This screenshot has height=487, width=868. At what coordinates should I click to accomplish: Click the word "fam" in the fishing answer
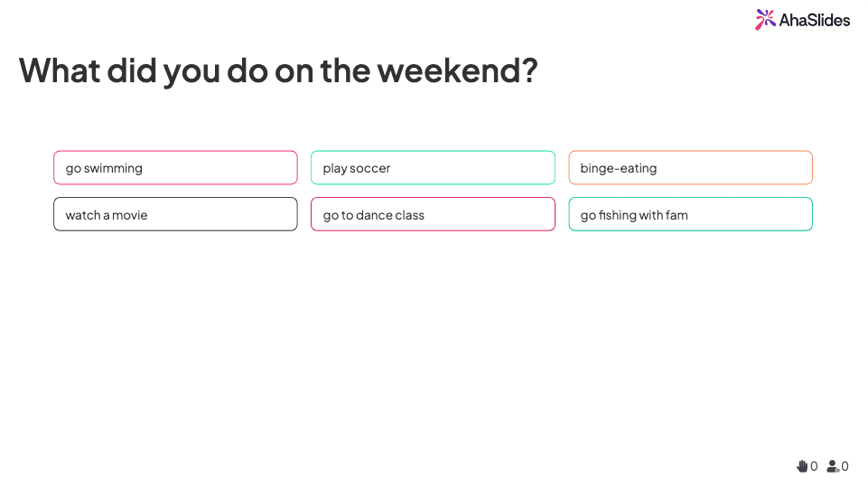677,215
